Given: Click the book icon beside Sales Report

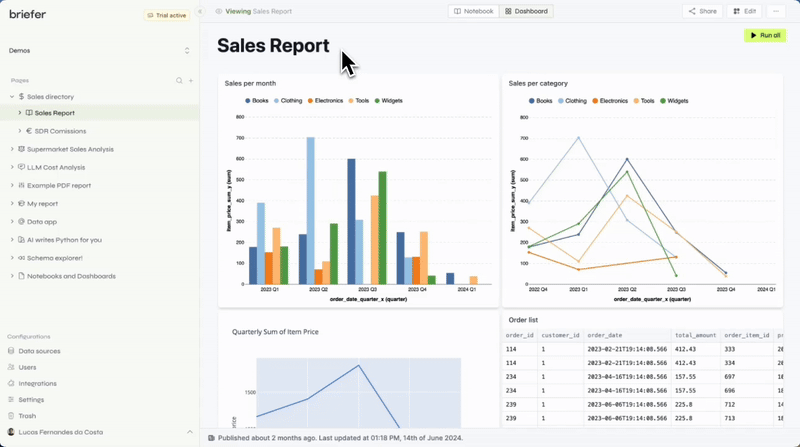Looking at the screenshot, I should (29, 113).
